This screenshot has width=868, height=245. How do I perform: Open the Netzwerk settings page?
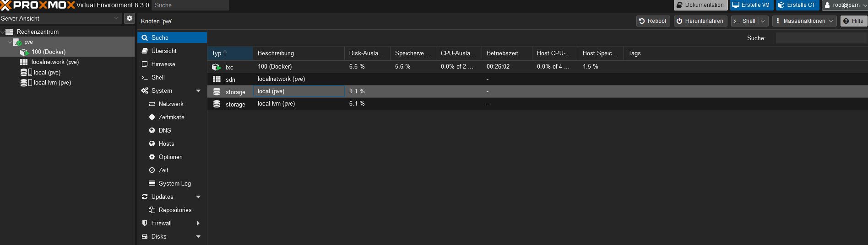click(171, 104)
